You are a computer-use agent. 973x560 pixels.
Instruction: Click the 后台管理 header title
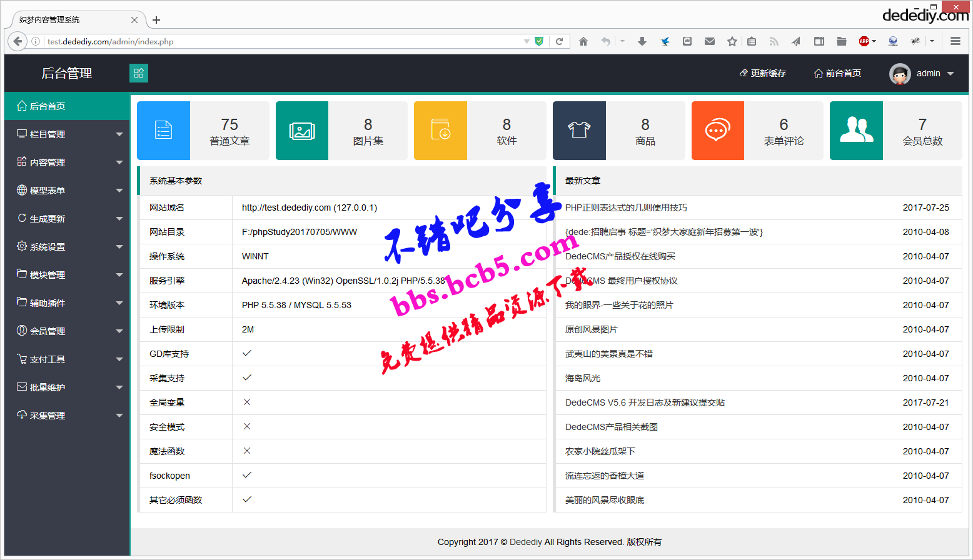(x=67, y=73)
